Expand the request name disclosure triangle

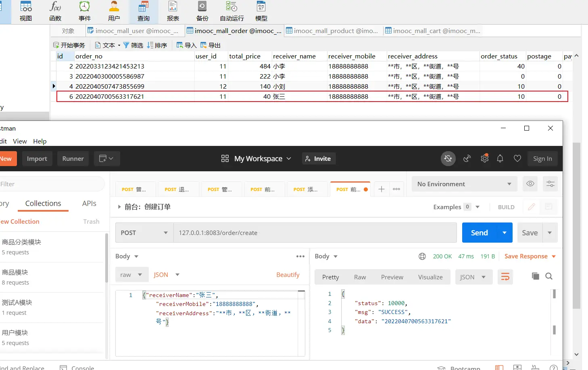point(119,207)
